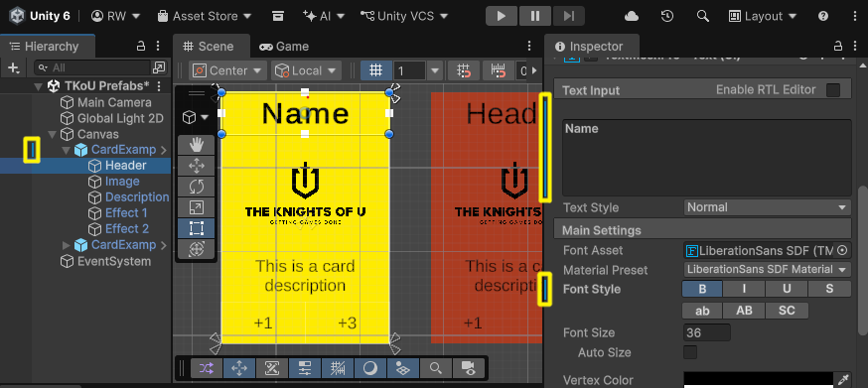Enter Play mode
This screenshot has width=868, height=388.
[x=502, y=16]
